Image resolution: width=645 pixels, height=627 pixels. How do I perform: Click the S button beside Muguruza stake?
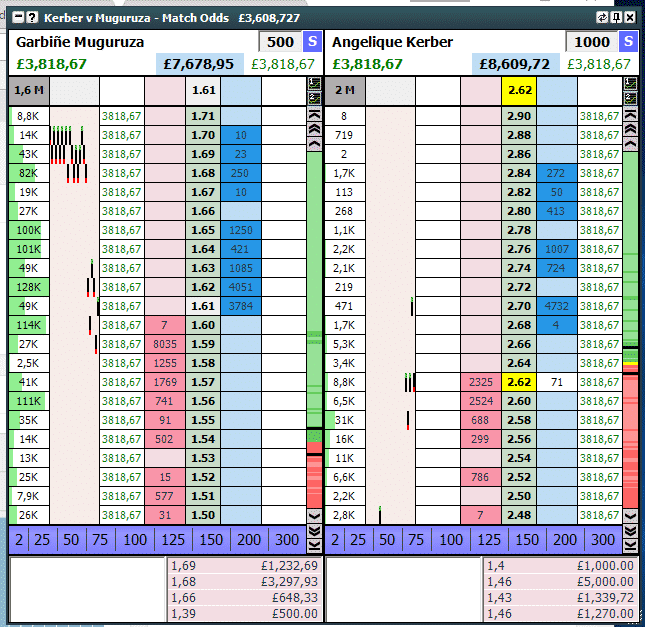pos(312,42)
